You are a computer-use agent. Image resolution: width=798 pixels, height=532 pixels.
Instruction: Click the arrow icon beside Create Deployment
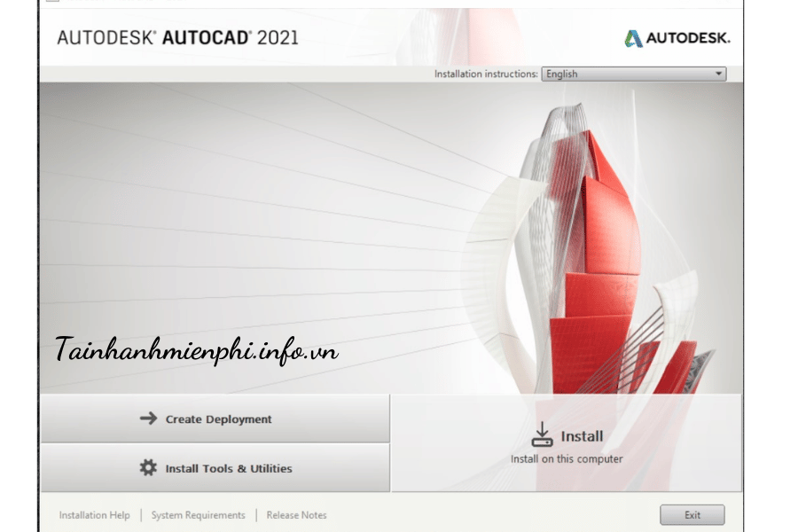(x=148, y=419)
